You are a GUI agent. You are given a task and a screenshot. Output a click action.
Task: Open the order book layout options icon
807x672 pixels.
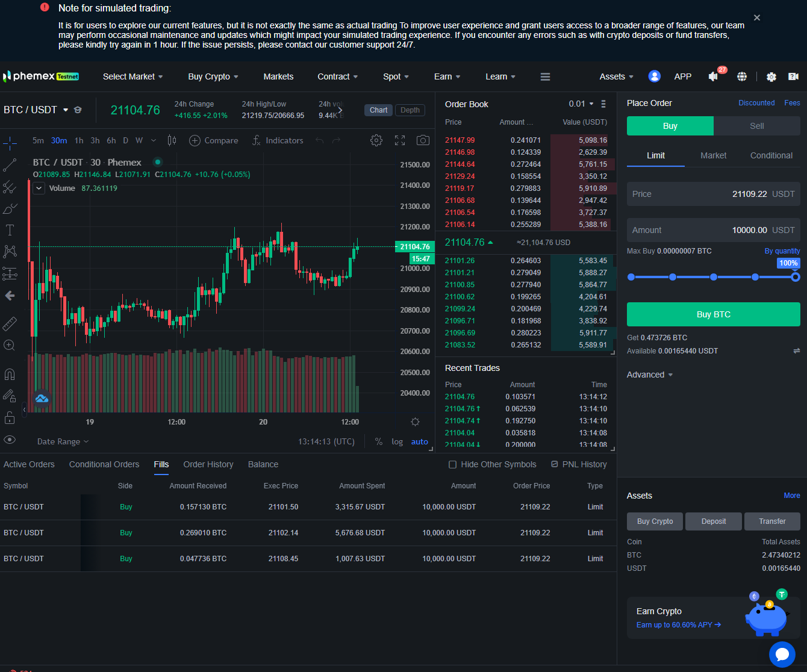click(x=603, y=104)
